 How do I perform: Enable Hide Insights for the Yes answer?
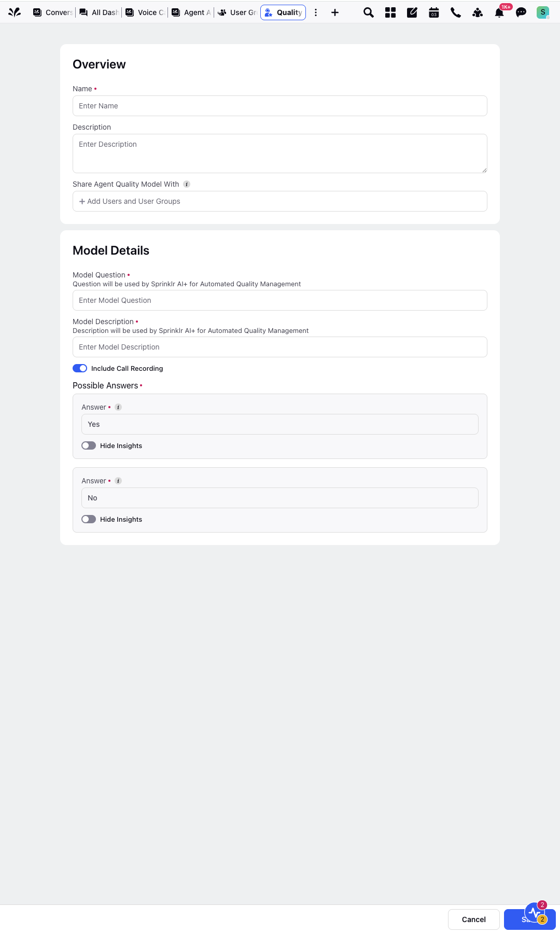tap(89, 445)
